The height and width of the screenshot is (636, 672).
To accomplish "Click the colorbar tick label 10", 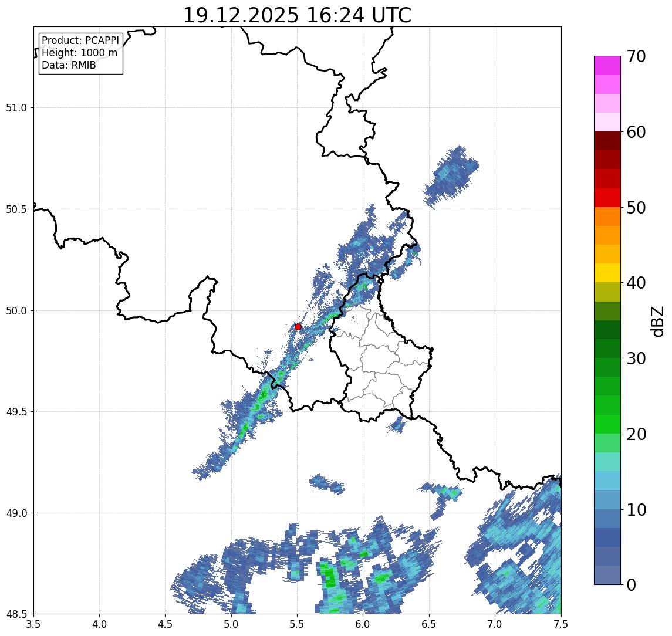I will pos(636,510).
